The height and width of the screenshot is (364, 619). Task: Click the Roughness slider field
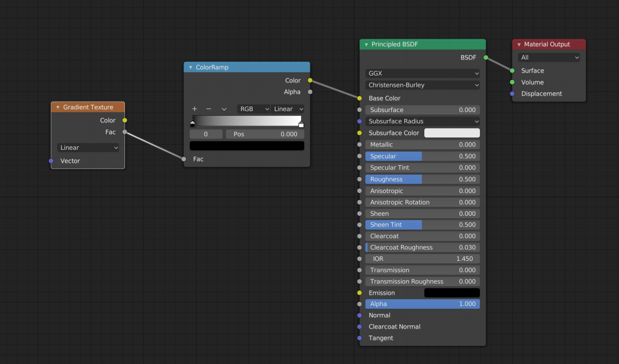(x=423, y=179)
